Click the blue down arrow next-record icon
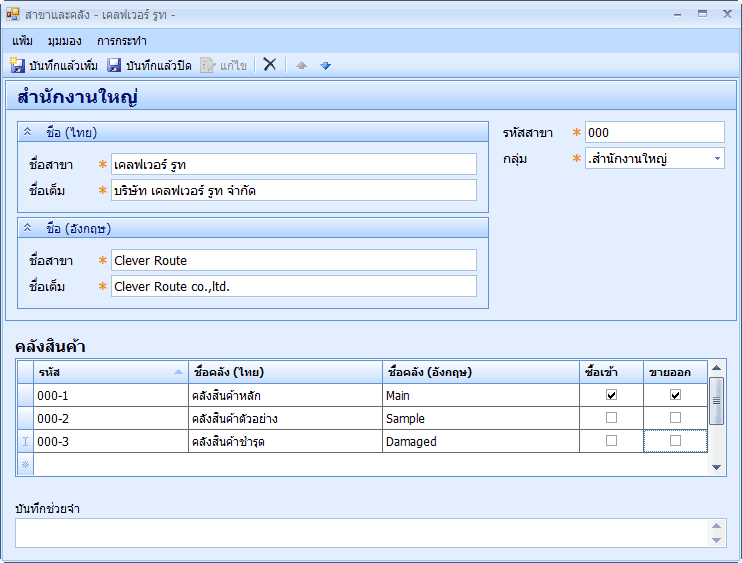Viewport: 742px width, 563px height. point(325,65)
